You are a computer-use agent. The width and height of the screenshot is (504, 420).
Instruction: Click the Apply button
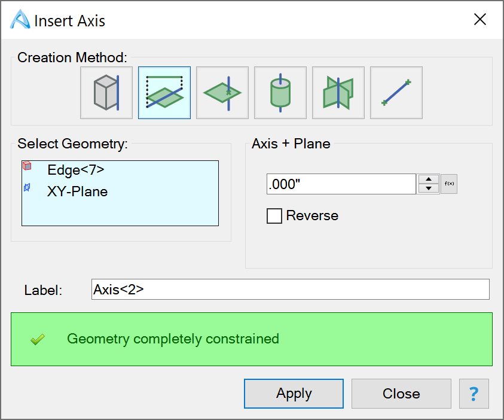[294, 394]
